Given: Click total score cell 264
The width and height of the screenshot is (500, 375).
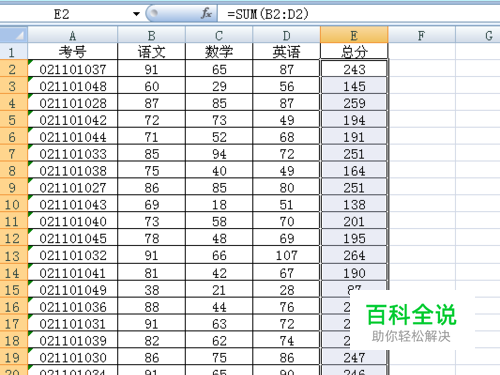Looking at the screenshot, I should [354, 255].
